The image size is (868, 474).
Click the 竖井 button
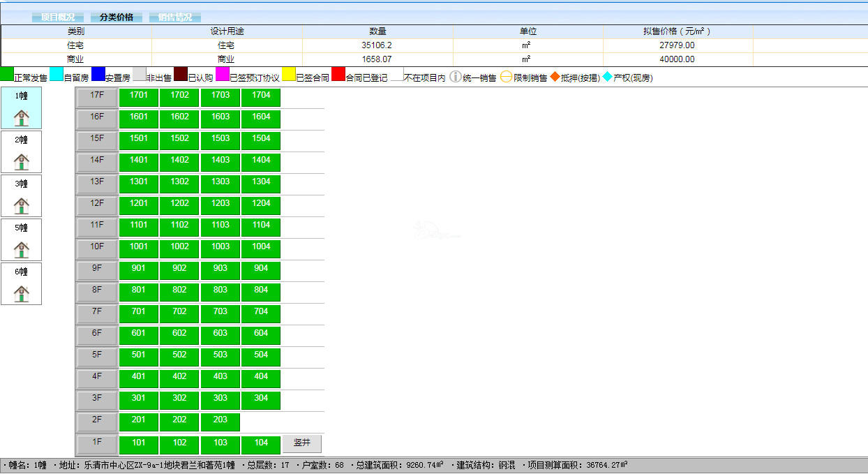(x=302, y=444)
